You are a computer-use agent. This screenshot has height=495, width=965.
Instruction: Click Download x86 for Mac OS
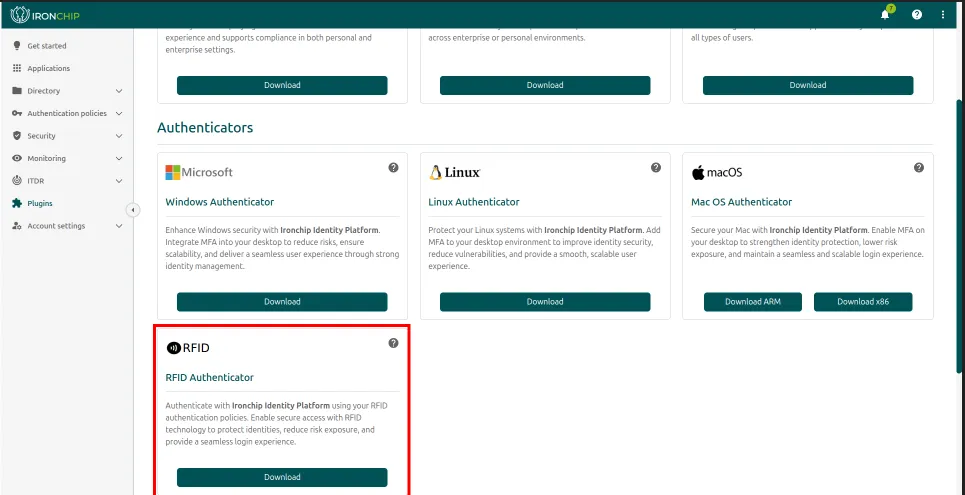(863, 302)
